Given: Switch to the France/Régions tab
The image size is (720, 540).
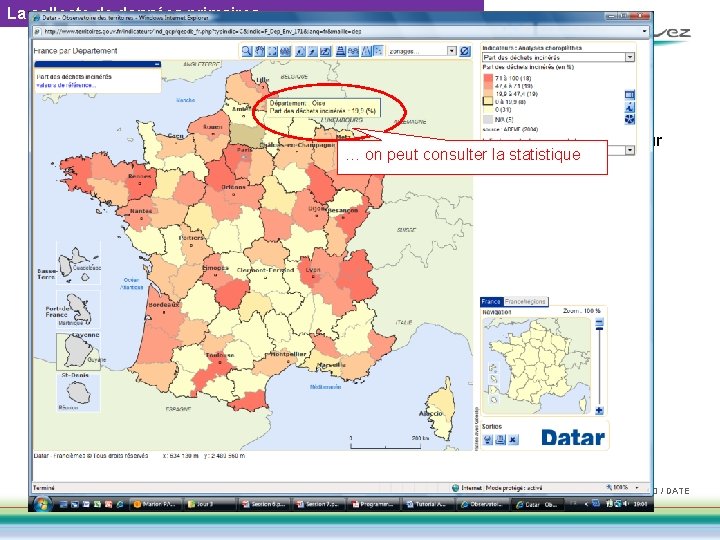Looking at the screenshot, I should 525,302.
